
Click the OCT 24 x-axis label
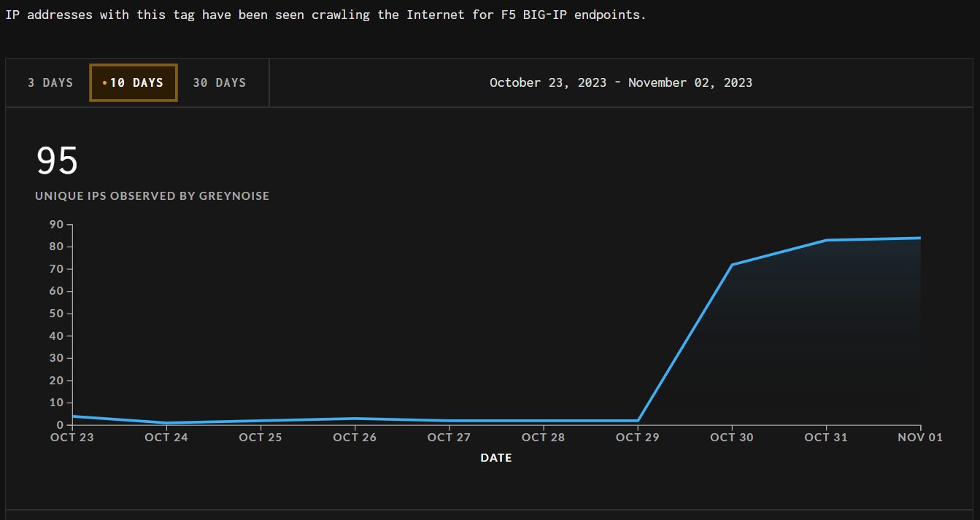point(167,438)
